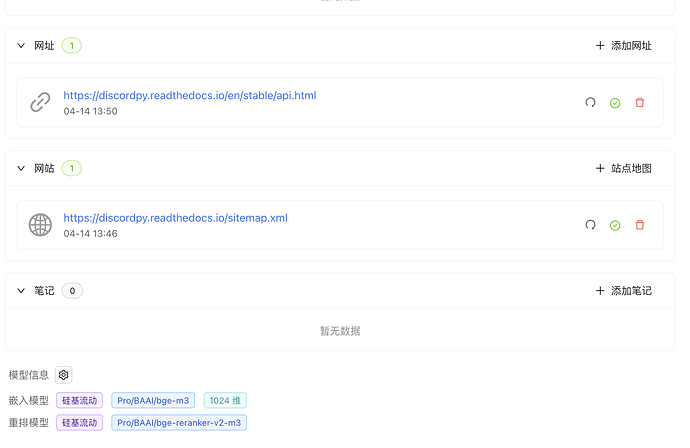This screenshot has width=690, height=448.
Task: Click the 添加笔记 button
Action: [623, 290]
